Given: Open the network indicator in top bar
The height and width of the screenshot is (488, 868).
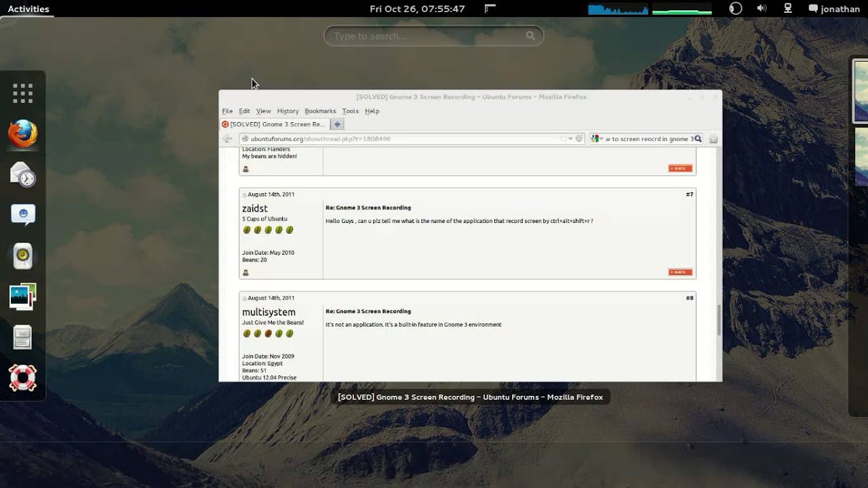Looking at the screenshot, I should [788, 9].
